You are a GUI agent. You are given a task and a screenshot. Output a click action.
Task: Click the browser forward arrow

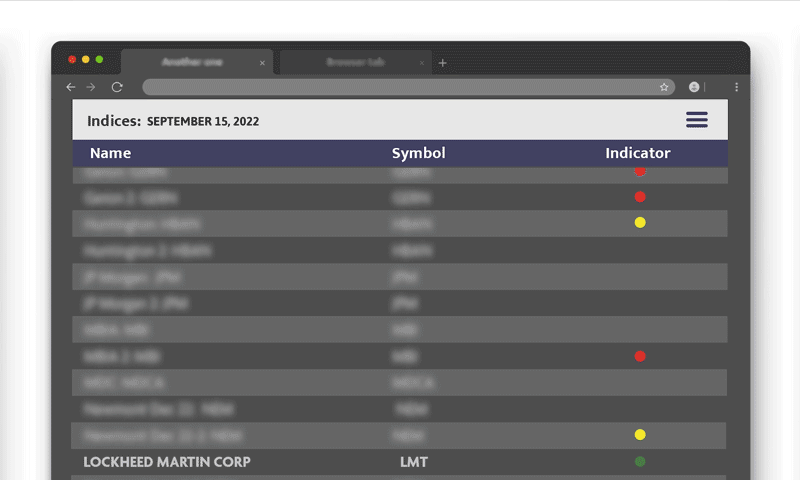click(x=91, y=88)
